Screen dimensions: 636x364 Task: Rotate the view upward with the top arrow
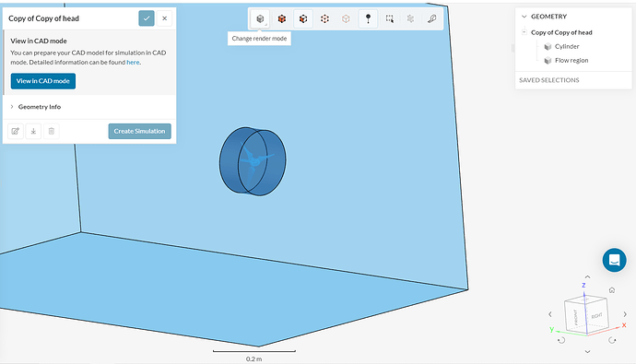(587, 276)
